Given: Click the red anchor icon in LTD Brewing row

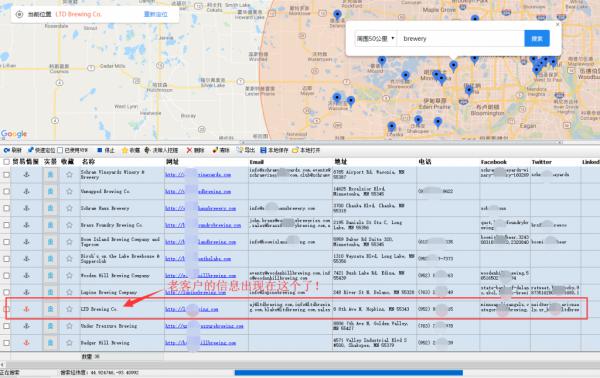Looking at the screenshot, I should [x=26, y=309].
